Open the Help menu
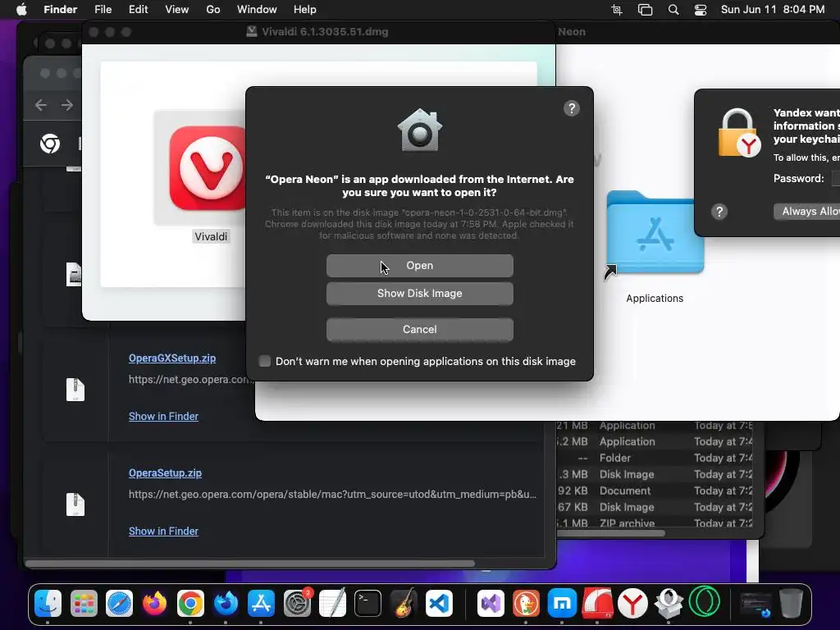This screenshot has height=630, width=840. click(x=305, y=10)
